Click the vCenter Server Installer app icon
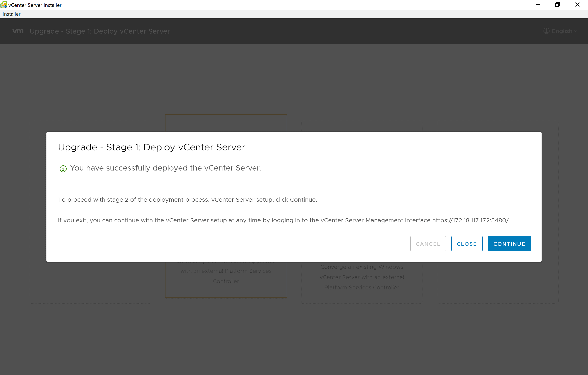This screenshot has width=588, height=375. point(4,4)
